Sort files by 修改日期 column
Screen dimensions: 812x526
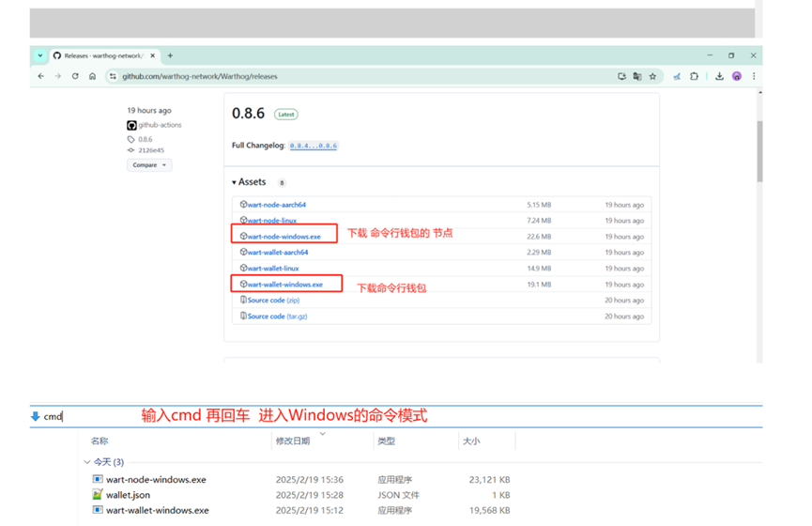click(293, 441)
